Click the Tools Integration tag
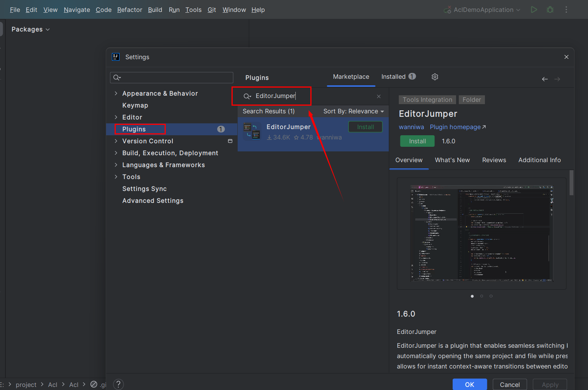 [x=427, y=100]
